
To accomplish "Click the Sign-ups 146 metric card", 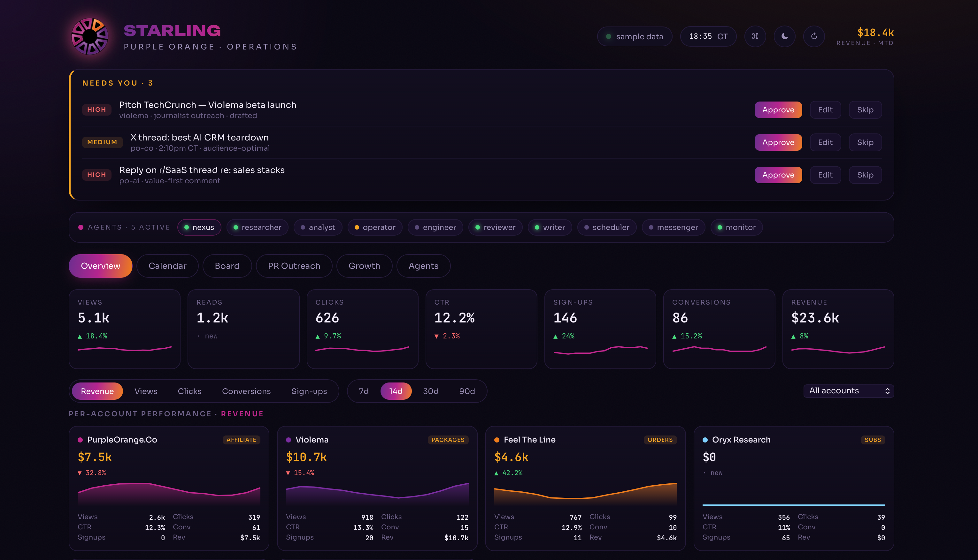I will pyautogui.click(x=600, y=329).
